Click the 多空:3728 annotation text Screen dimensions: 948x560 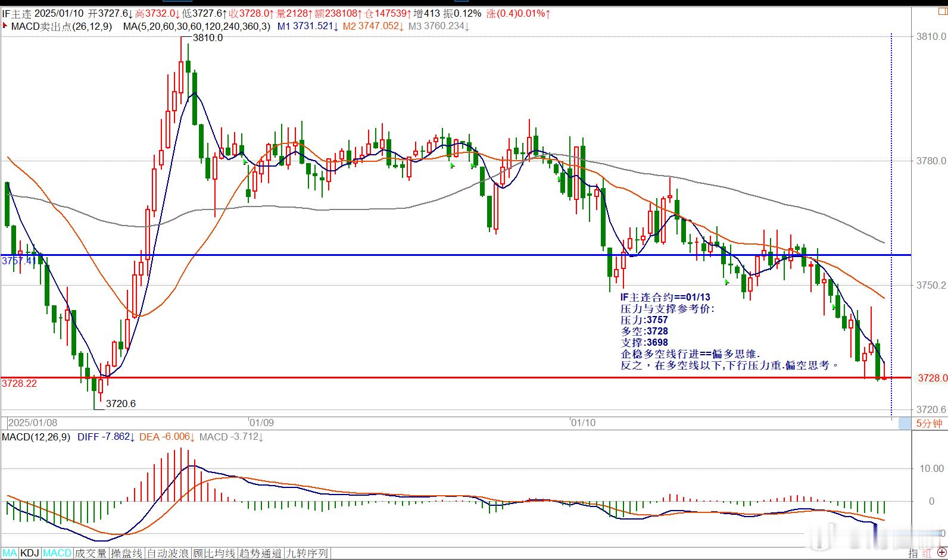tap(644, 331)
